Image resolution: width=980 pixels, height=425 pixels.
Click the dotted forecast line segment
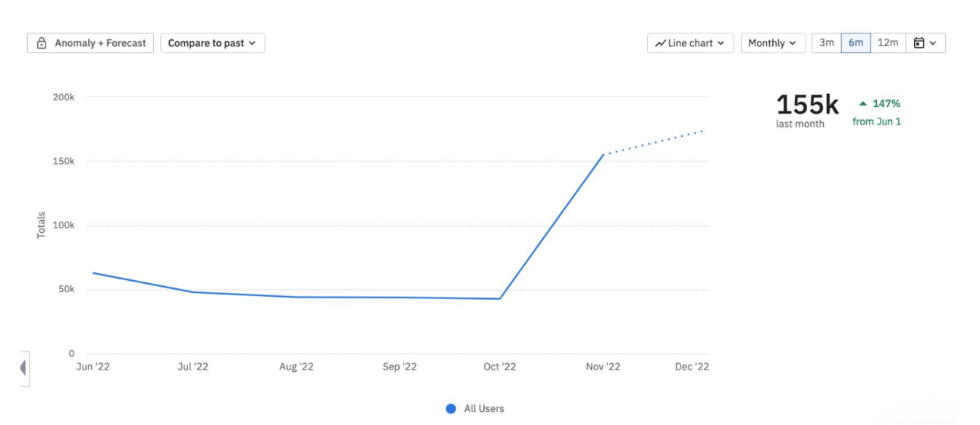click(656, 142)
